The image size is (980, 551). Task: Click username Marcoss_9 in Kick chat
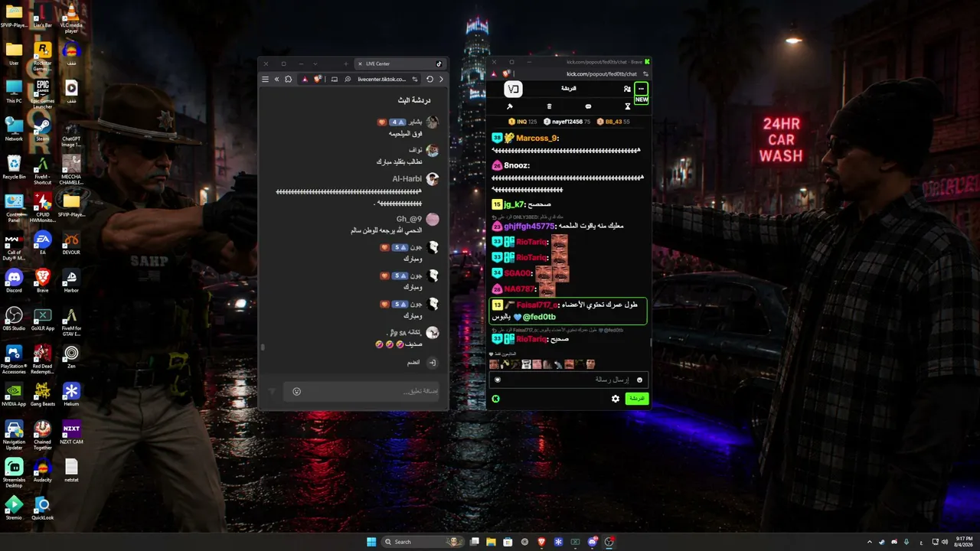pos(536,139)
